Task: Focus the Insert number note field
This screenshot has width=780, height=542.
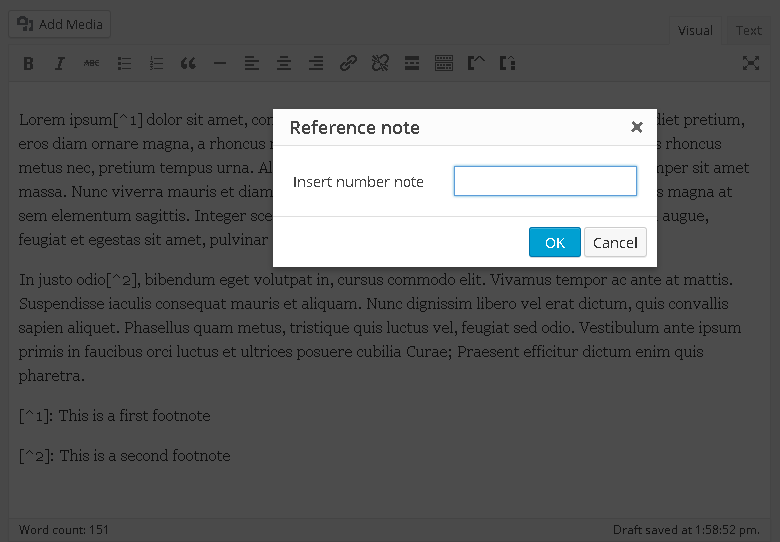Action: [x=545, y=181]
